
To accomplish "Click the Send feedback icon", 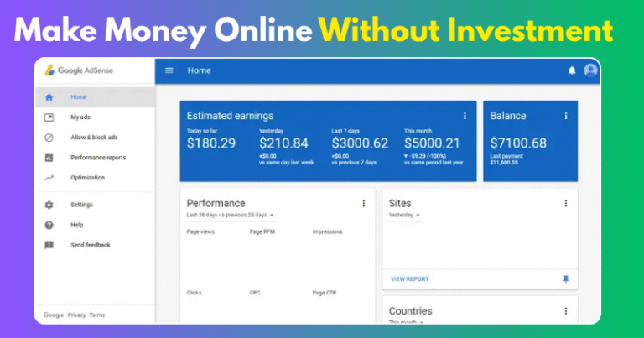I will coord(49,245).
